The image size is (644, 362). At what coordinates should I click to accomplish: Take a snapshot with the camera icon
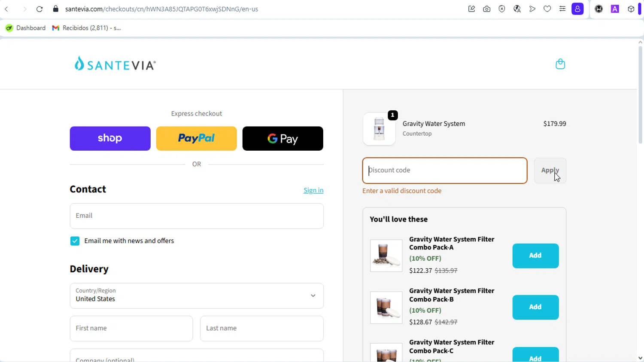point(486,9)
